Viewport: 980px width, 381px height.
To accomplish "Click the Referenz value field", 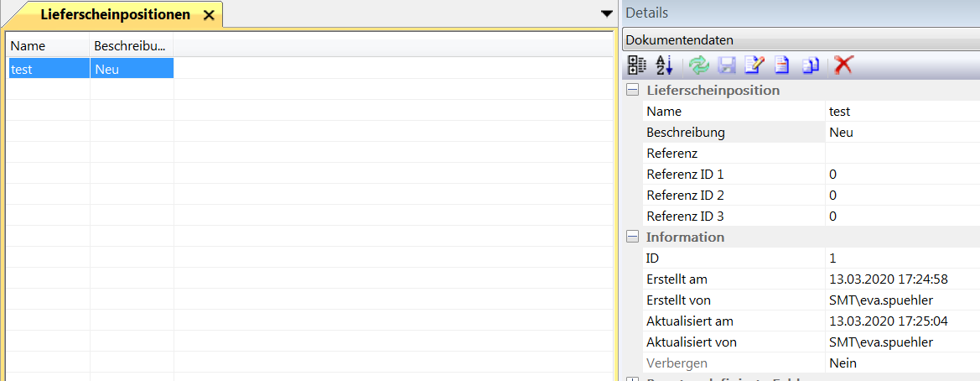I will [x=901, y=154].
